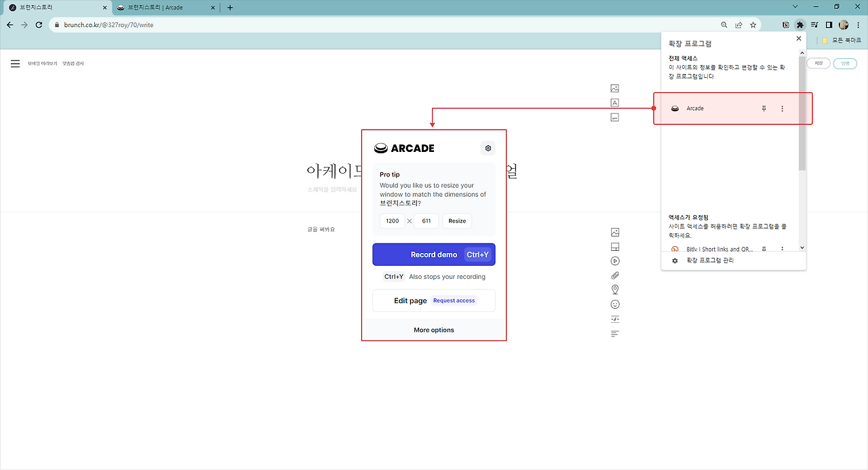Image resolution: width=868 pixels, height=470 pixels.
Task: Click the extensions panel scrollbar thumb
Action: point(802,113)
